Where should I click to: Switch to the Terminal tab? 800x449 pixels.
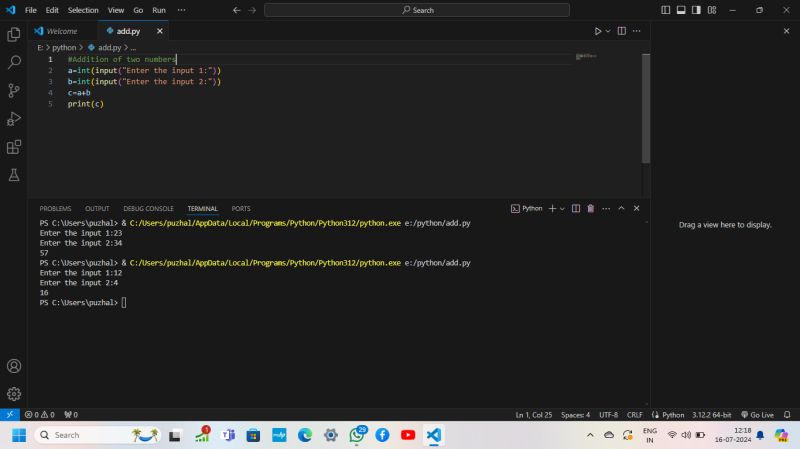coord(203,209)
